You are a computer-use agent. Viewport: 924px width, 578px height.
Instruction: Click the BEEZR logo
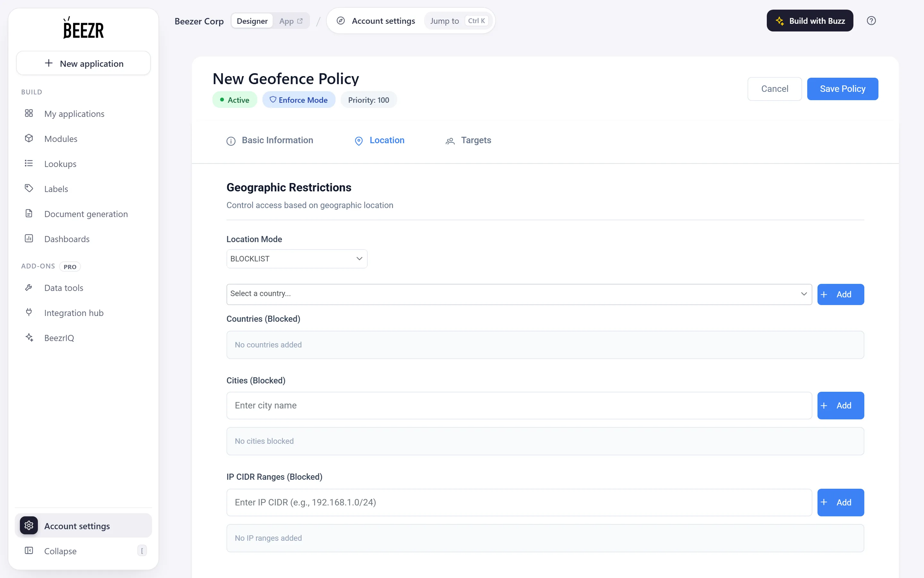tap(83, 28)
